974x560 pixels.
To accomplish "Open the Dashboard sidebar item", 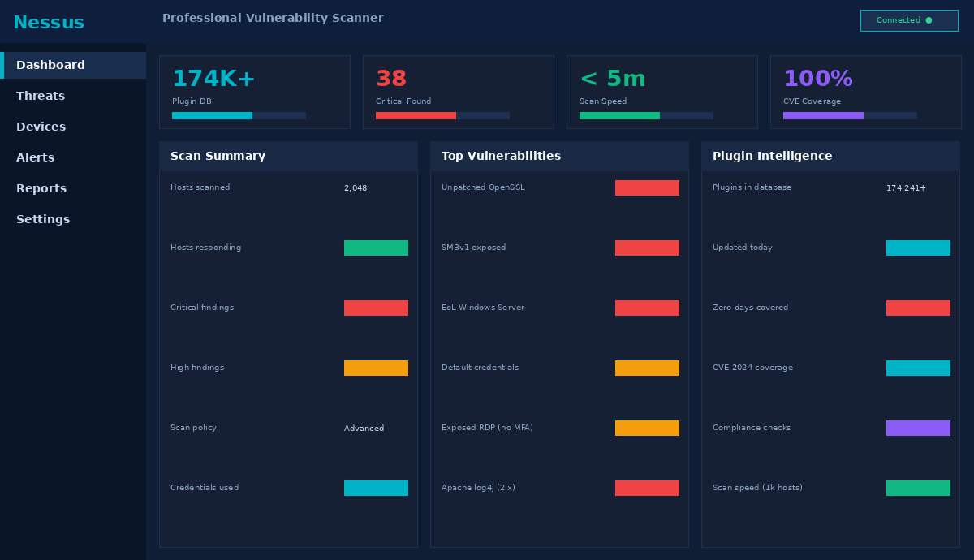I will tap(73, 65).
